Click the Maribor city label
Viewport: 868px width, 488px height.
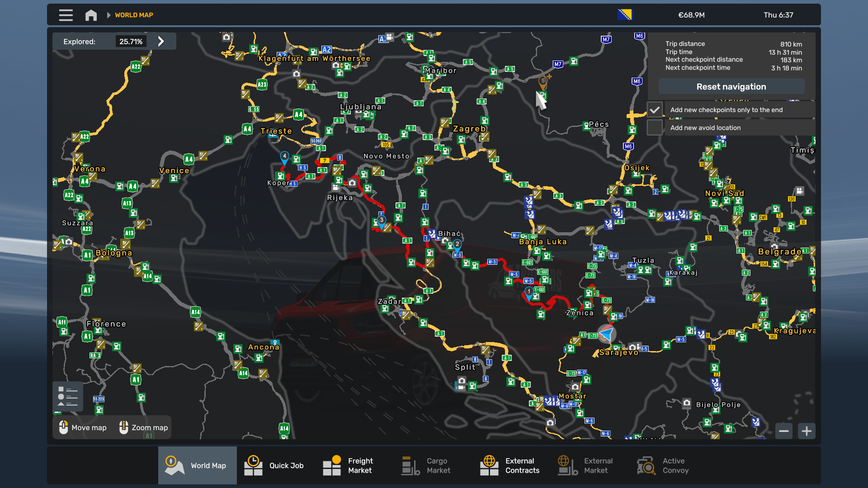[x=440, y=70]
